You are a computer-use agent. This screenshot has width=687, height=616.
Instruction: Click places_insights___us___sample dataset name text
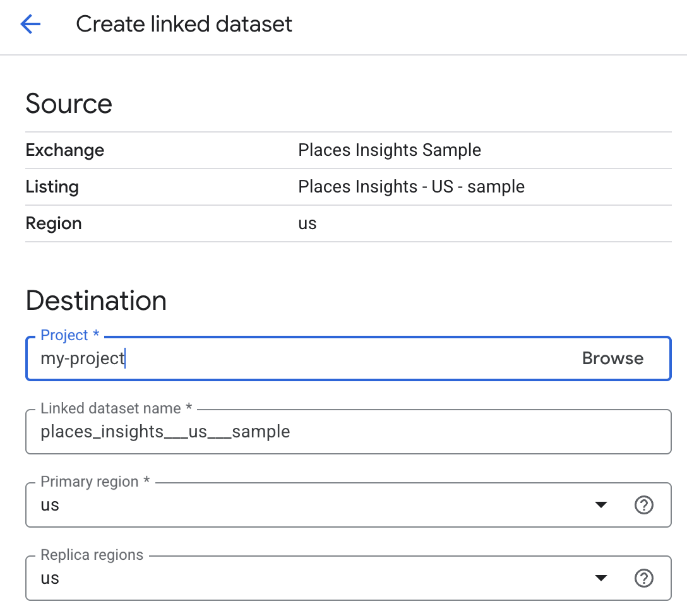coord(165,432)
